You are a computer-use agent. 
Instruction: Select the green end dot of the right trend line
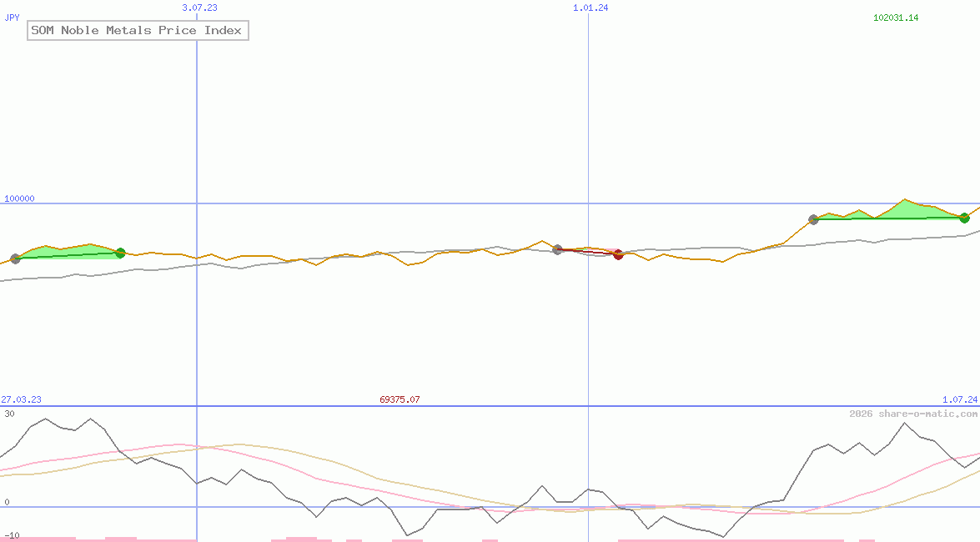click(x=964, y=218)
